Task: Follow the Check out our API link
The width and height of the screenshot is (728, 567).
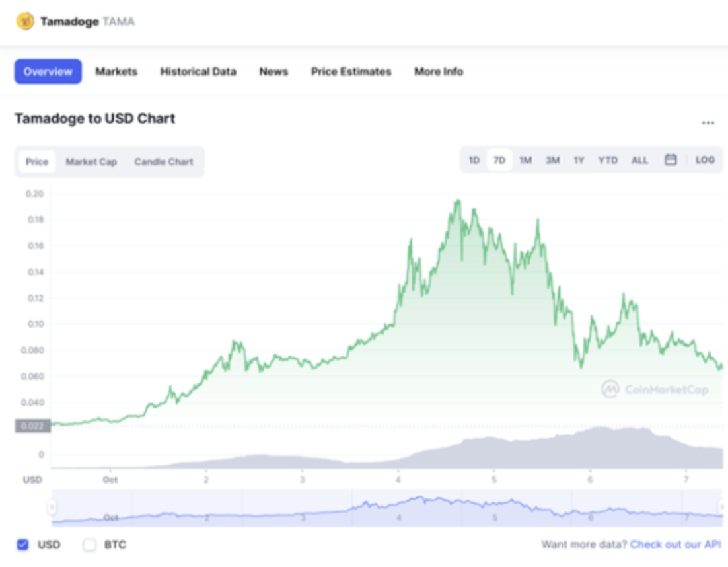Action: tap(676, 545)
